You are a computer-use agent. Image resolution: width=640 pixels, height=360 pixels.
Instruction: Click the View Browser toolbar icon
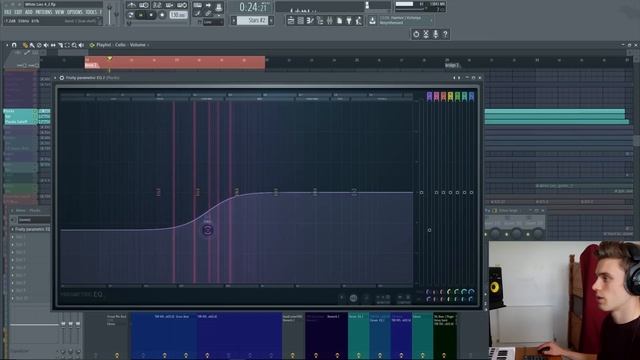click(x=320, y=20)
